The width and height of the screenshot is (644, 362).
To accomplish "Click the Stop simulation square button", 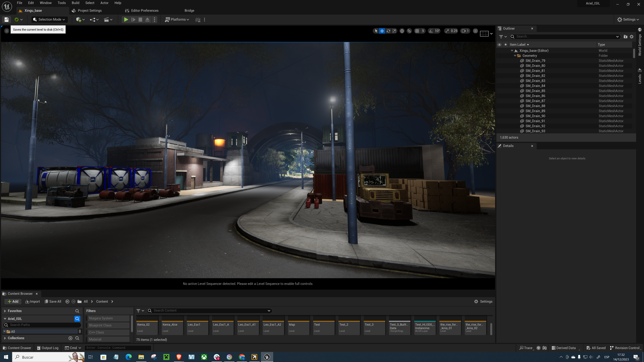I will [x=140, y=19].
